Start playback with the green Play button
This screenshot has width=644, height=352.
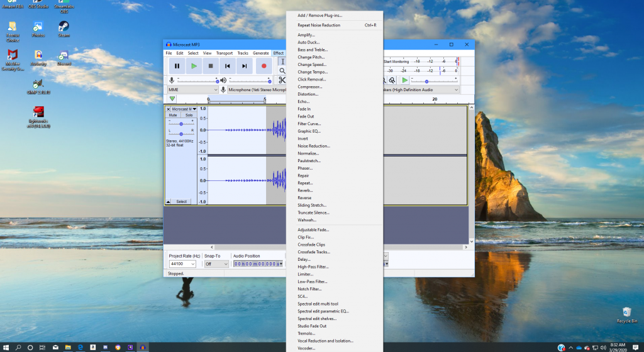(x=194, y=66)
